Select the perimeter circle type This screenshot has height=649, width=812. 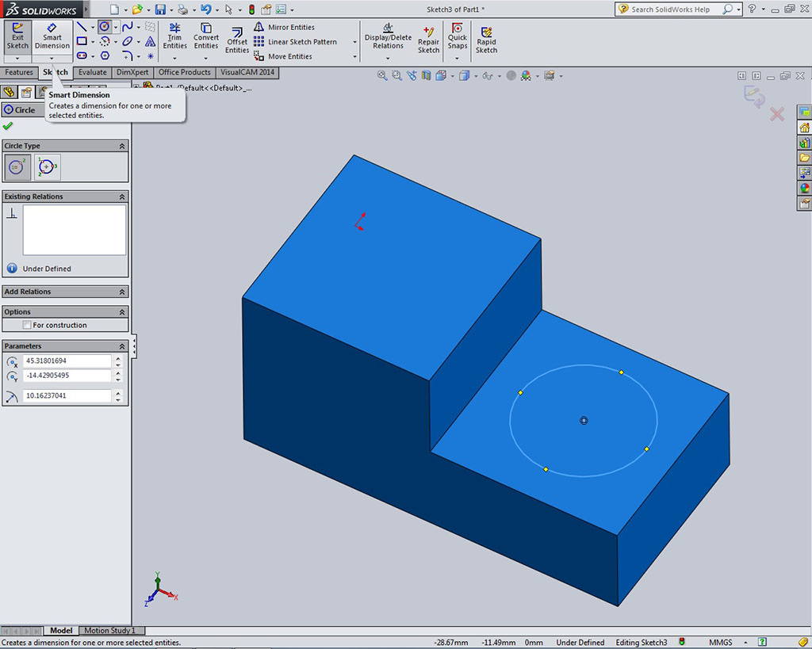click(46, 166)
